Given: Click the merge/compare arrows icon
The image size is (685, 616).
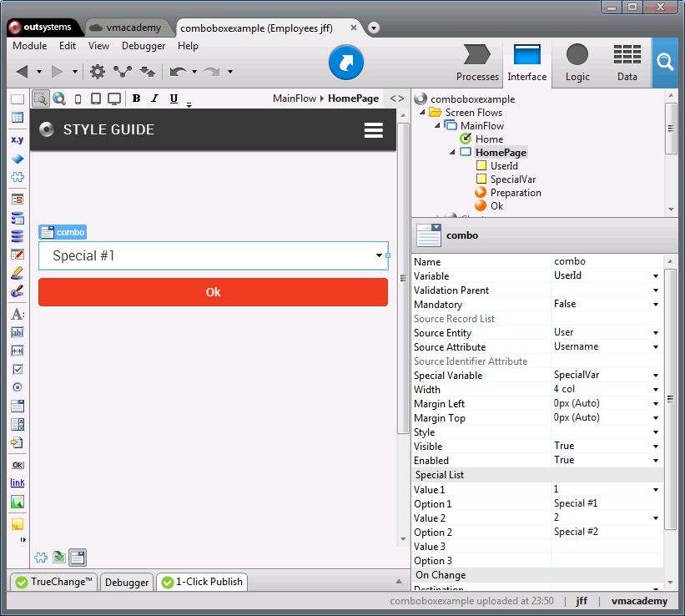Looking at the screenshot, I should click(x=148, y=71).
